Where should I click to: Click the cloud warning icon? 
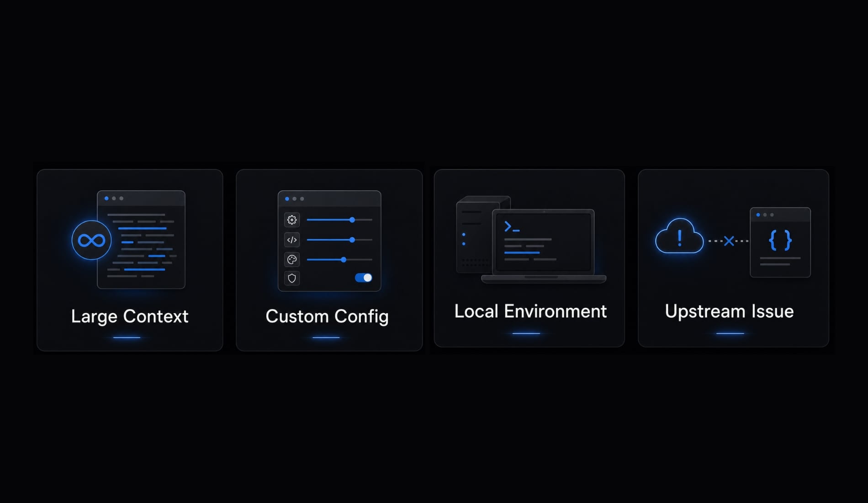[679, 236]
